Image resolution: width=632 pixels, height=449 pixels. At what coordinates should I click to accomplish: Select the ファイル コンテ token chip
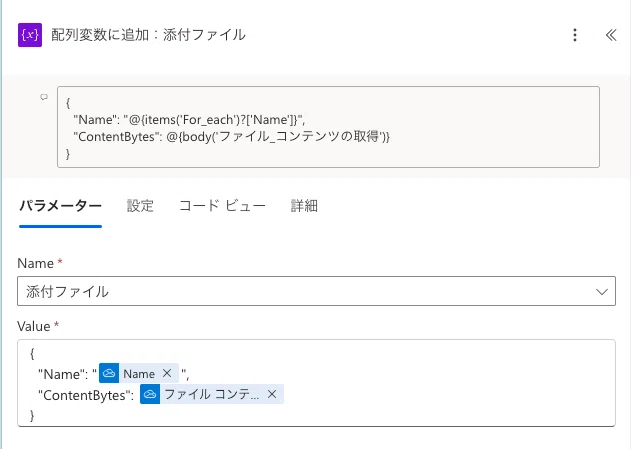pos(212,394)
